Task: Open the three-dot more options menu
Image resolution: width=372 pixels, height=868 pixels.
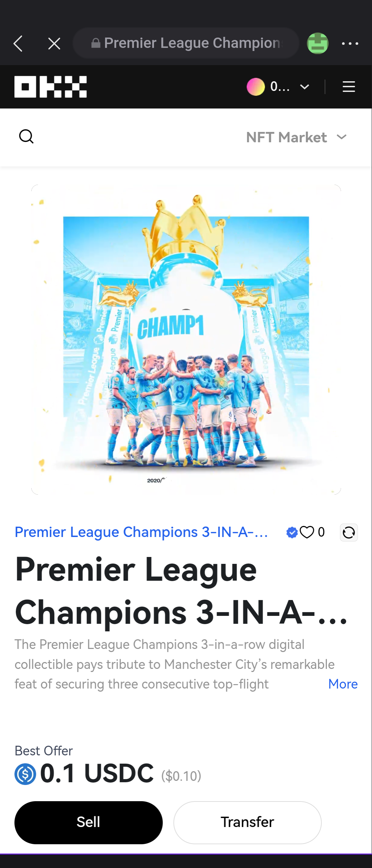Action: pyautogui.click(x=350, y=44)
